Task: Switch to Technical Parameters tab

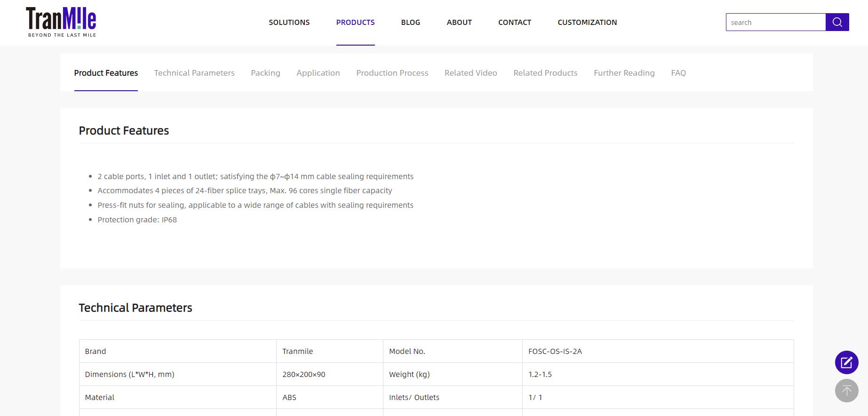Action: (194, 73)
